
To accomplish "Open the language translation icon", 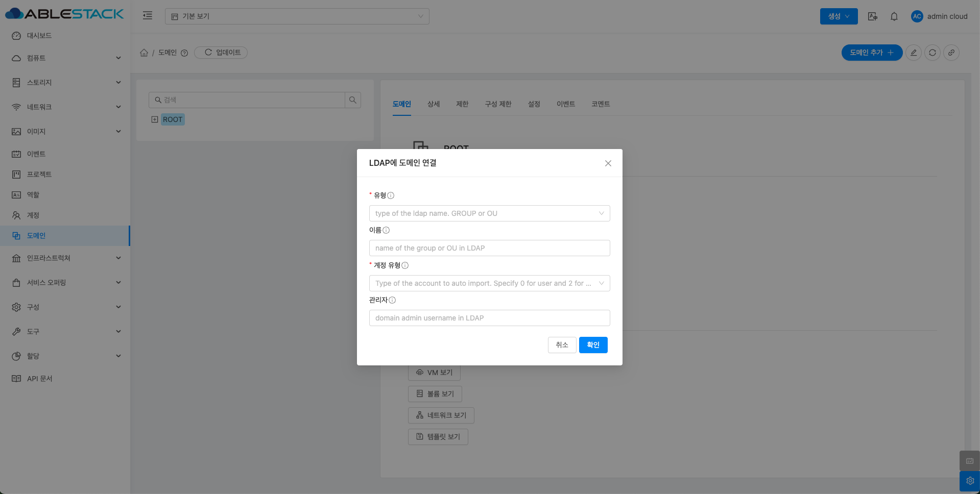I will (873, 16).
